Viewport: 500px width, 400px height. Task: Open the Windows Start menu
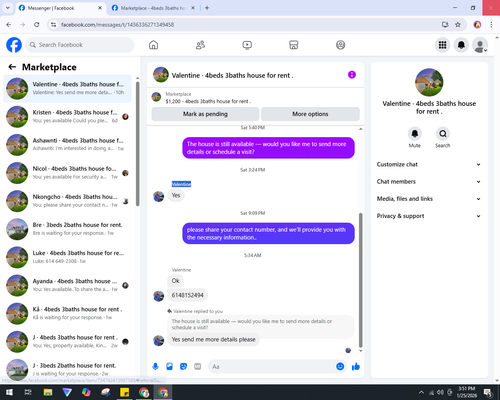(9, 392)
